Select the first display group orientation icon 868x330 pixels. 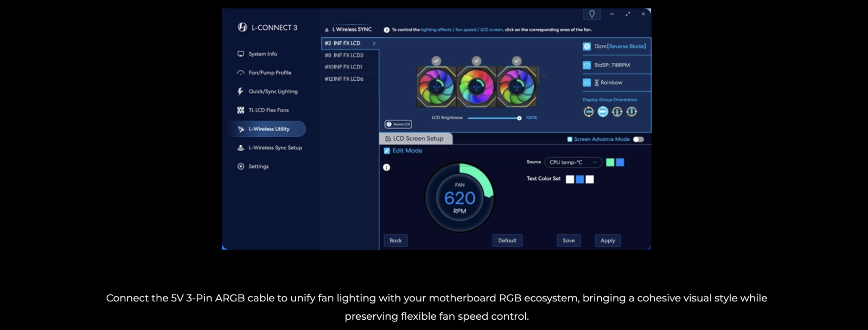click(589, 112)
